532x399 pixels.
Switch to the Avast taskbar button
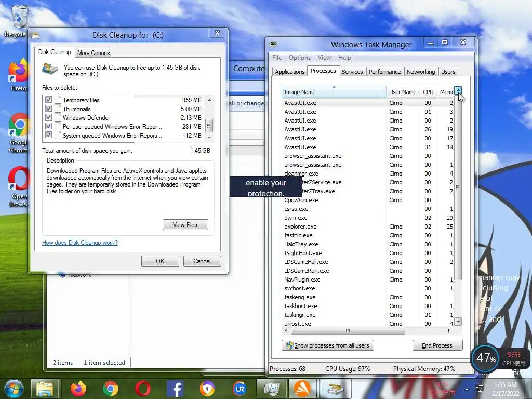(303, 389)
